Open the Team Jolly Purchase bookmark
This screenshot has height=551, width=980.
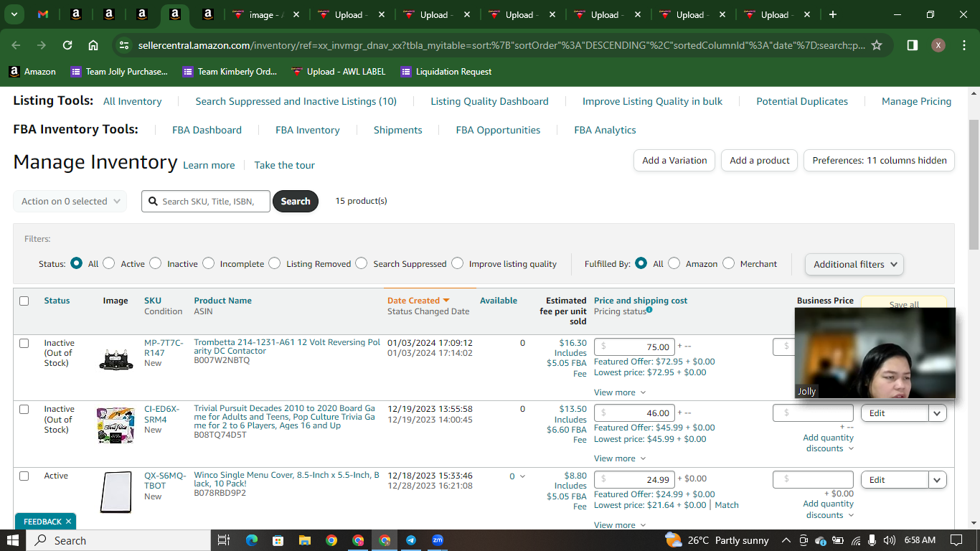tap(119, 72)
